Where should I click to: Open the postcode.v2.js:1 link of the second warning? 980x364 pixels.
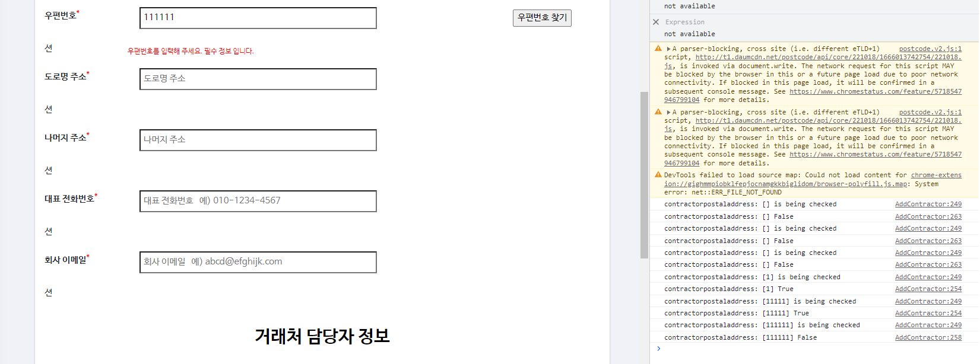[930, 113]
